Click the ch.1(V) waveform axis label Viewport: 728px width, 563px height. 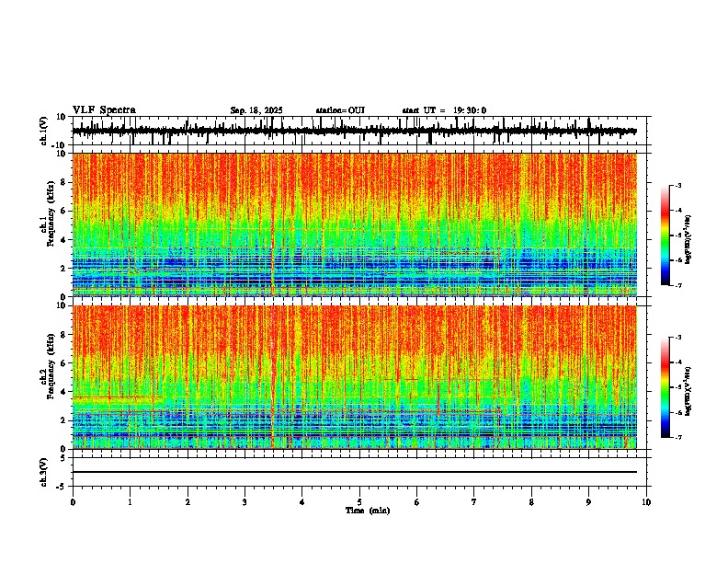coord(44,131)
